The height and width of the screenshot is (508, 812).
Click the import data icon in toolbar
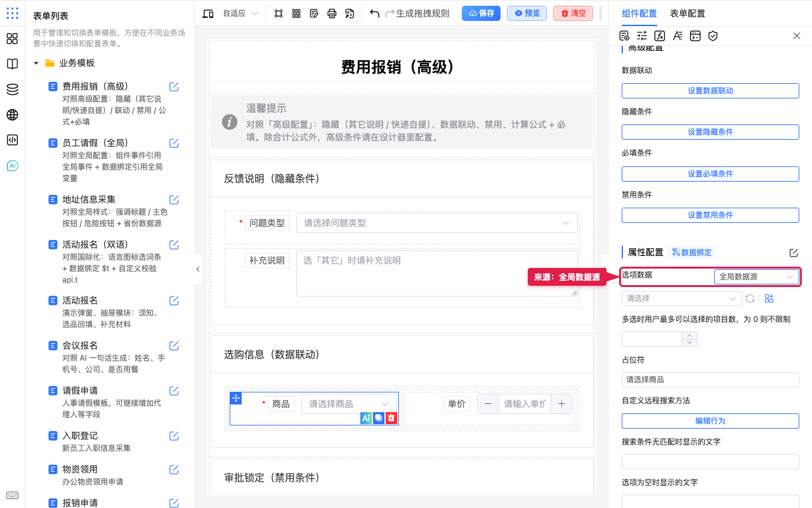(350, 13)
